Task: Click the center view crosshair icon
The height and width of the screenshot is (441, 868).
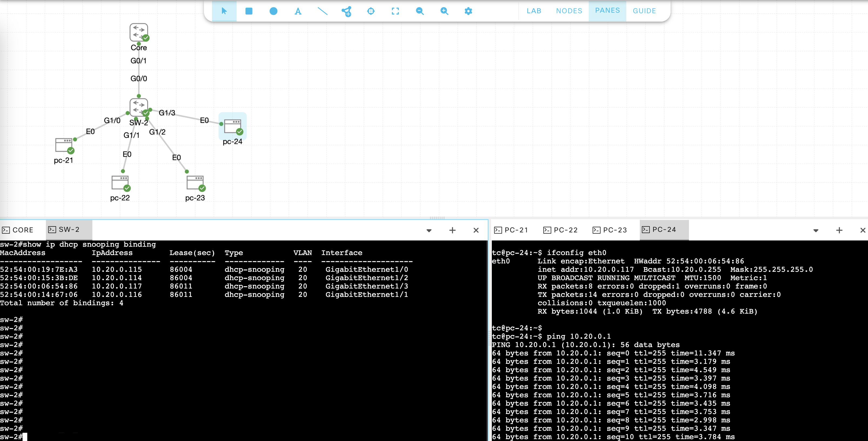Action: (x=371, y=11)
